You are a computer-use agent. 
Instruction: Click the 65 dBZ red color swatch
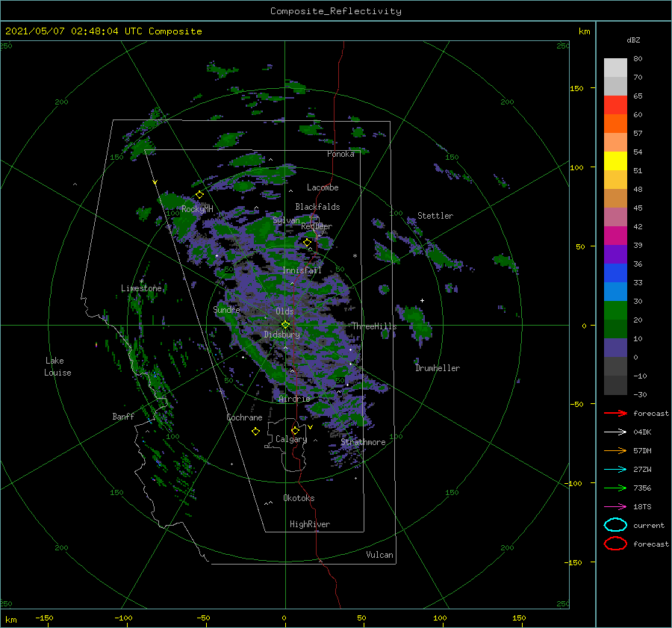(615, 105)
